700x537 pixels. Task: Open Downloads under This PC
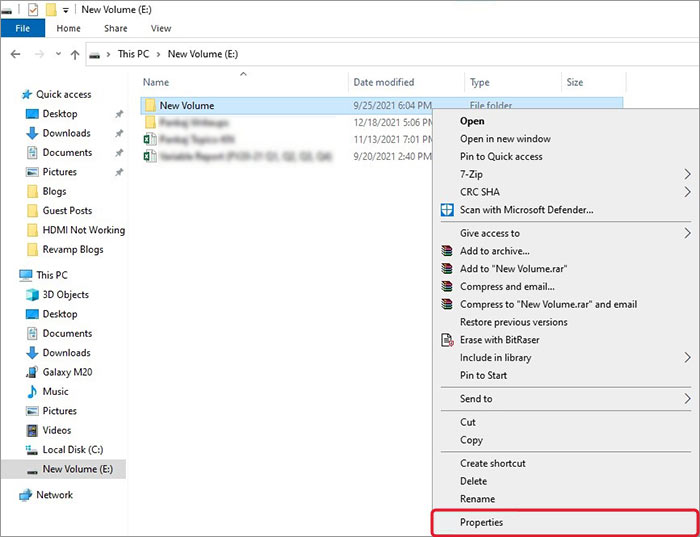click(x=66, y=353)
